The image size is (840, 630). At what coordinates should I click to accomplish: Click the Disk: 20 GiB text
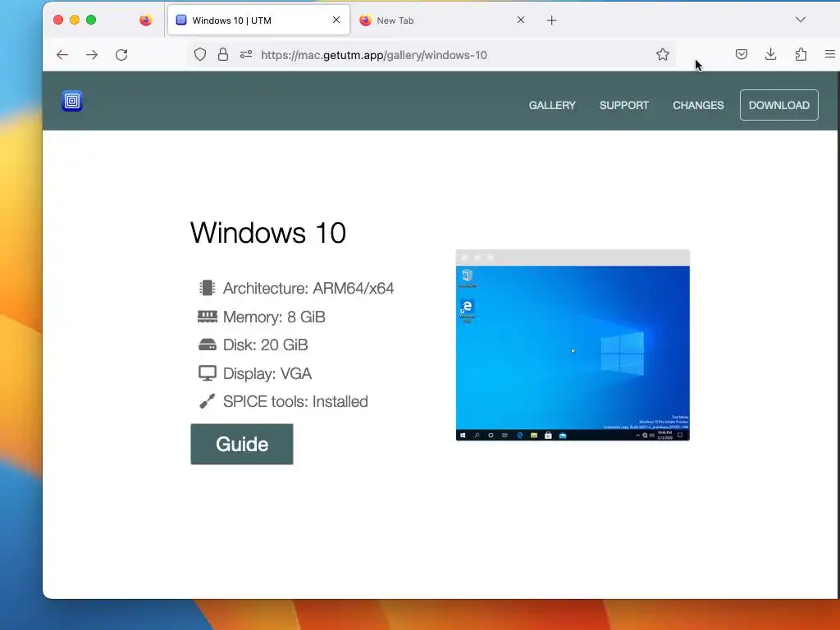(265, 345)
